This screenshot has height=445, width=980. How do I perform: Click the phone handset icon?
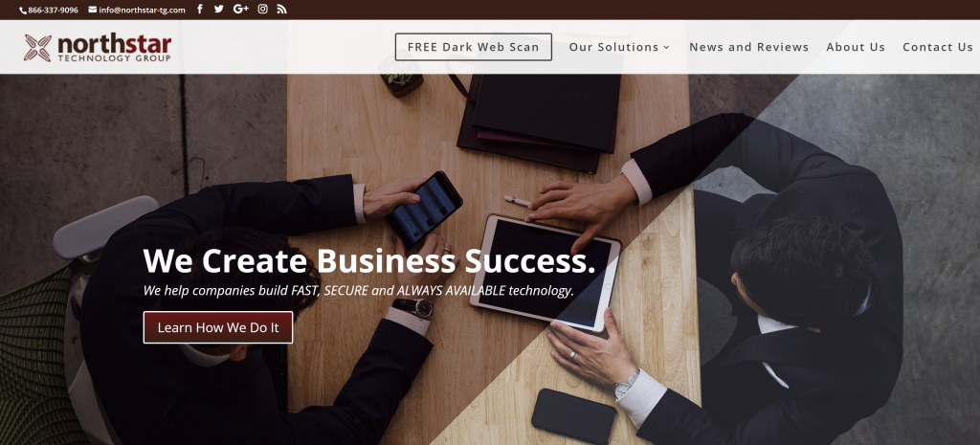click(x=23, y=10)
